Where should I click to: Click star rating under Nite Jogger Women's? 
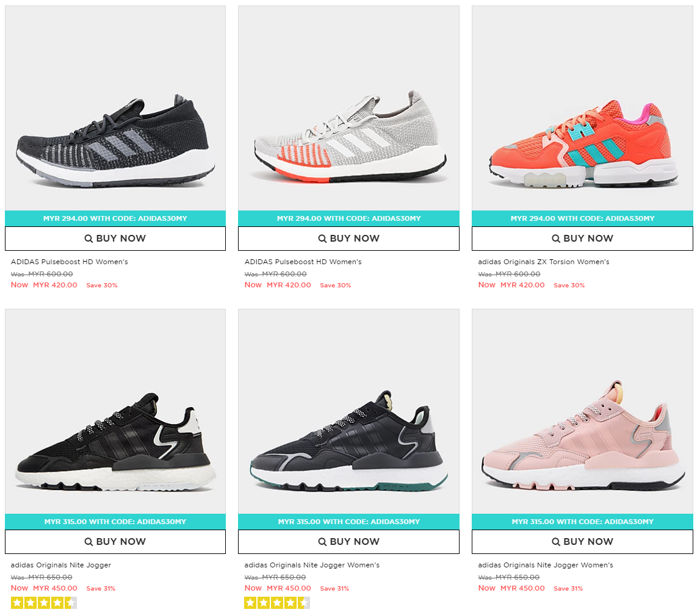[x=277, y=603]
